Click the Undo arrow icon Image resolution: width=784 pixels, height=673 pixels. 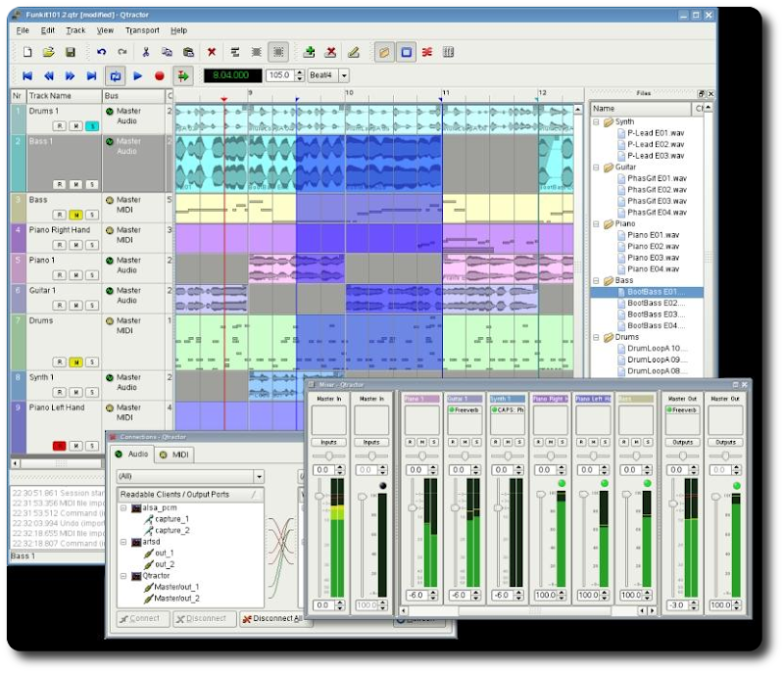pyautogui.click(x=101, y=52)
